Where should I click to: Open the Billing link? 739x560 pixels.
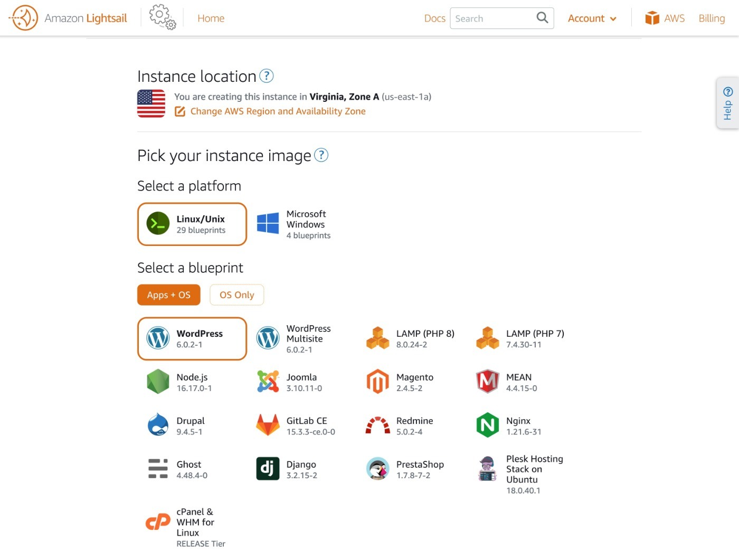(712, 18)
